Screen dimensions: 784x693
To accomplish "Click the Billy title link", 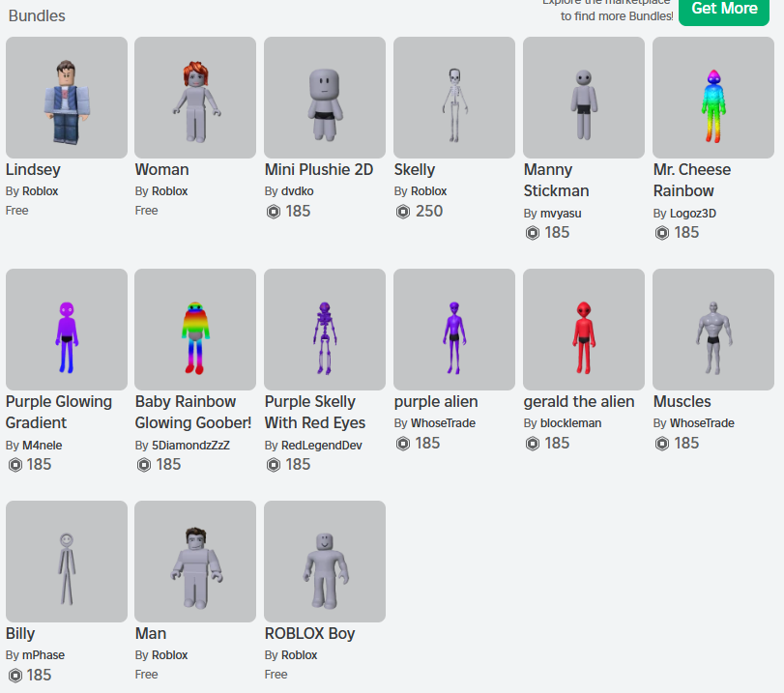I will (20, 634).
